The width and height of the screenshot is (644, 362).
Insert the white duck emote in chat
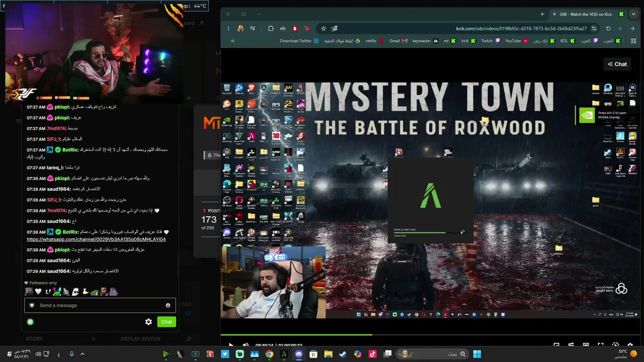click(86, 292)
